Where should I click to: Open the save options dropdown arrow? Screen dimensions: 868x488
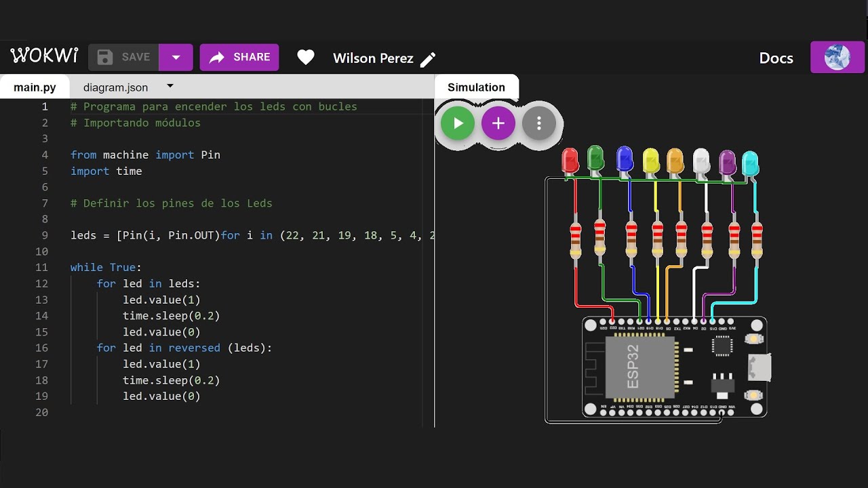coord(176,58)
